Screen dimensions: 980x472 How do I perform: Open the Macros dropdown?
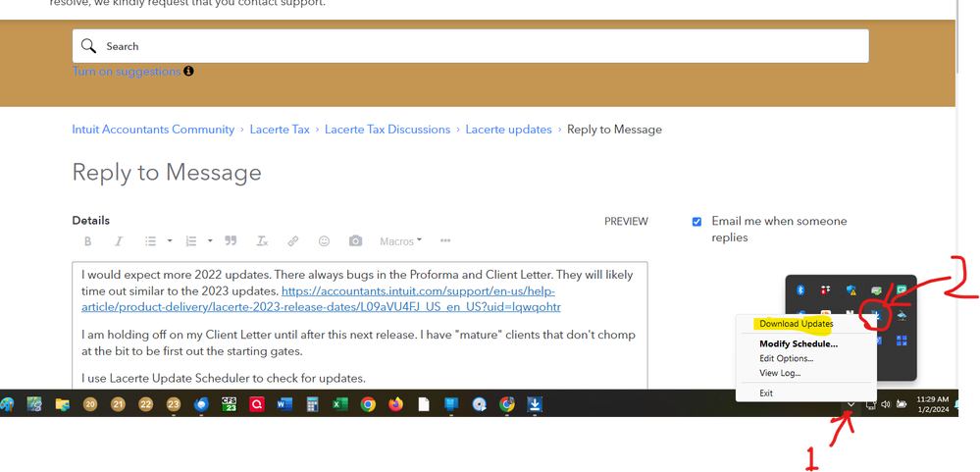click(400, 241)
